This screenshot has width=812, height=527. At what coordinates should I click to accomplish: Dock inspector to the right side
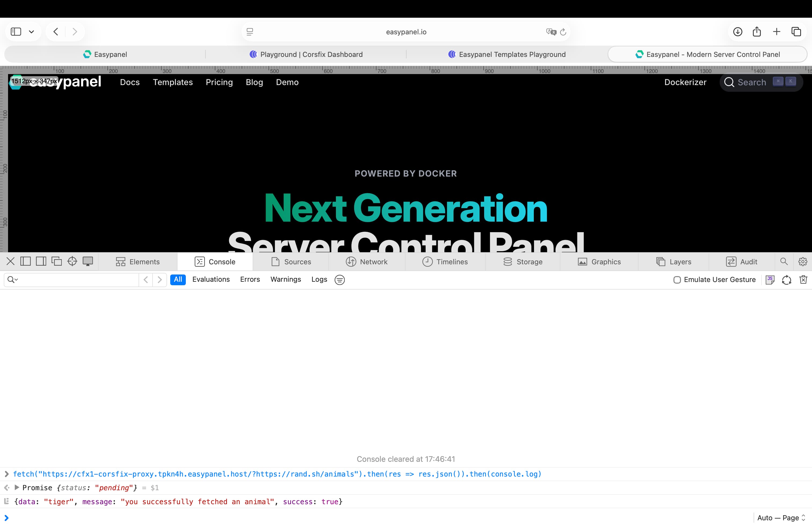pos(41,261)
